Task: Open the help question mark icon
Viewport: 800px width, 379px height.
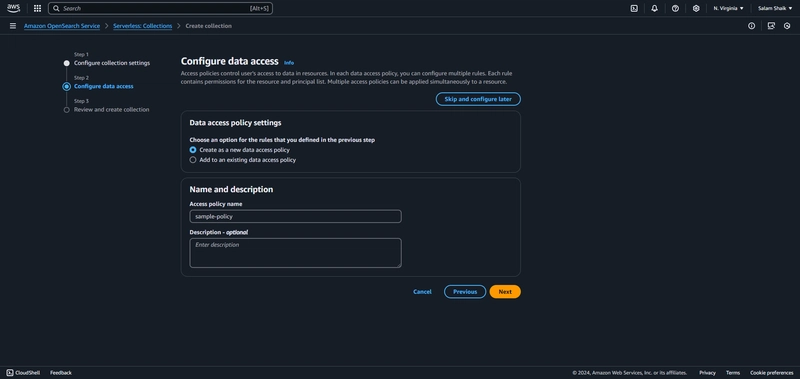Action: point(676,8)
